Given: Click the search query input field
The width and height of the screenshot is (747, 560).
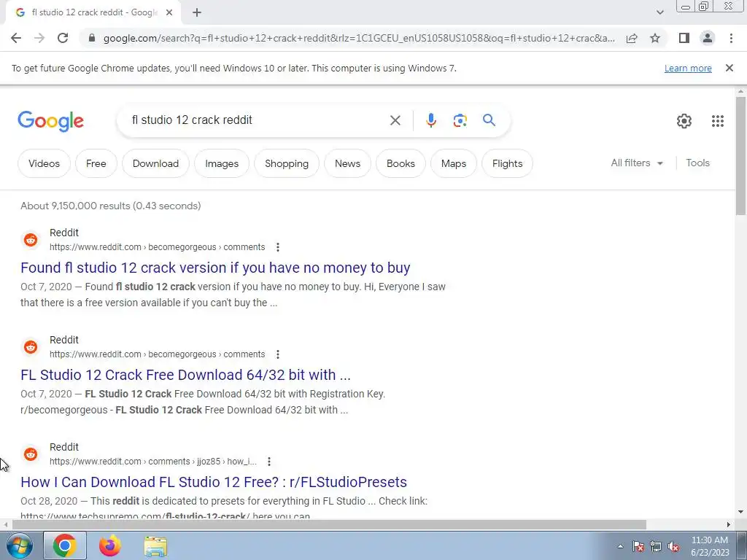Looking at the screenshot, I should pyautogui.click(x=258, y=120).
